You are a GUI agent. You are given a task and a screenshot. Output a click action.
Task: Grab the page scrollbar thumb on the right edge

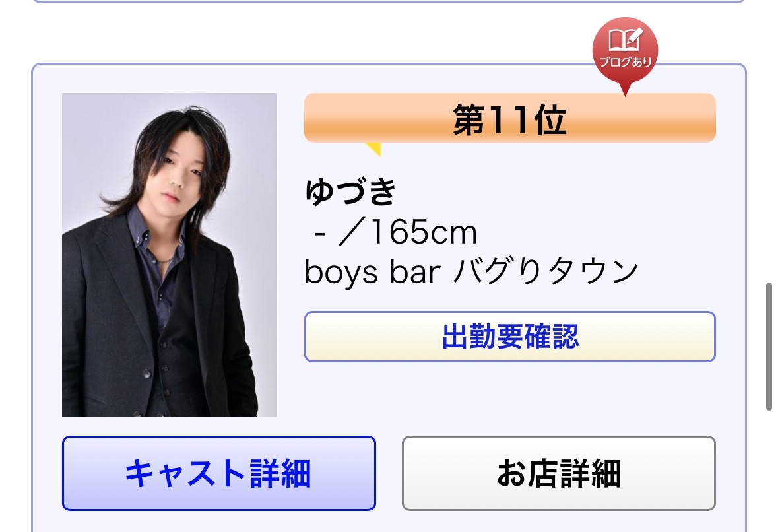[769, 347]
